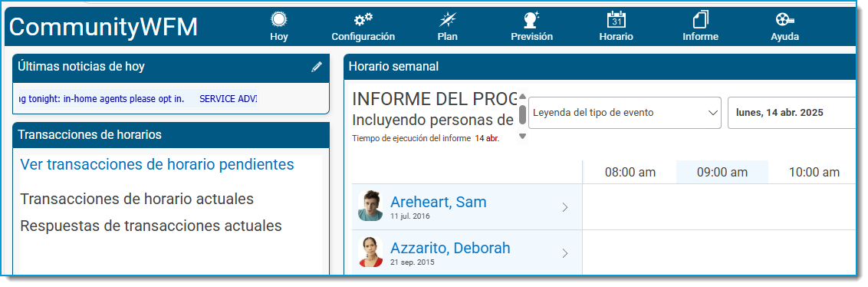Click the 21 sep. 2015 date under Deborah
868x287 pixels.
(x=413, y=262)
